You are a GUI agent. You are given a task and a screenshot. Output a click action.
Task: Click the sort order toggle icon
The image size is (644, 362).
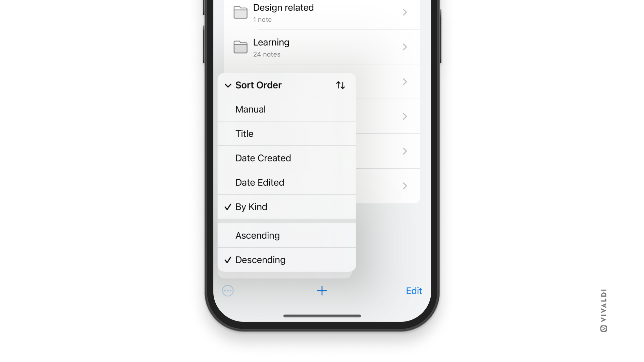click(x=340, y=85)
